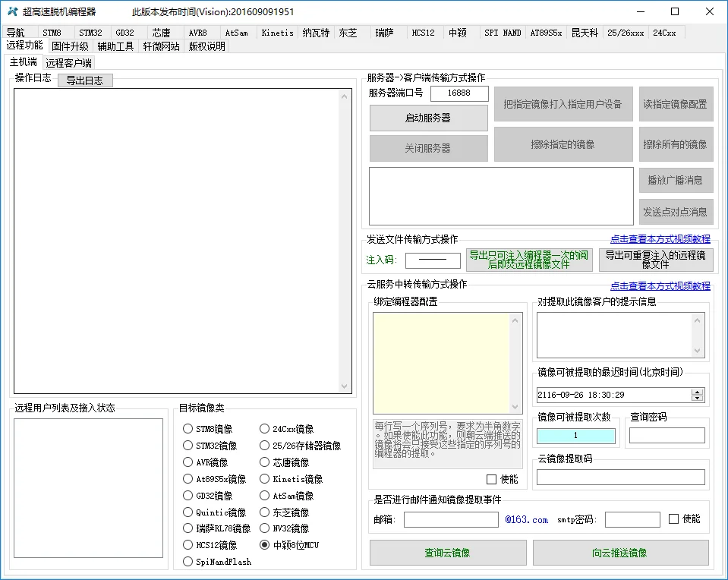
Task: Enable the 绑定编程器配置 使能 checkbox
Action: pos(491,479)
